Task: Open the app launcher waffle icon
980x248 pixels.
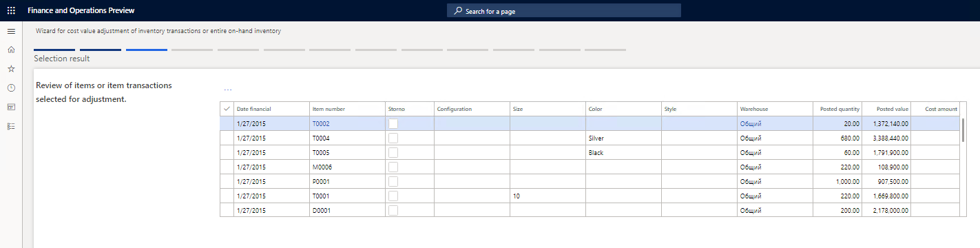Action: (11, 10)
